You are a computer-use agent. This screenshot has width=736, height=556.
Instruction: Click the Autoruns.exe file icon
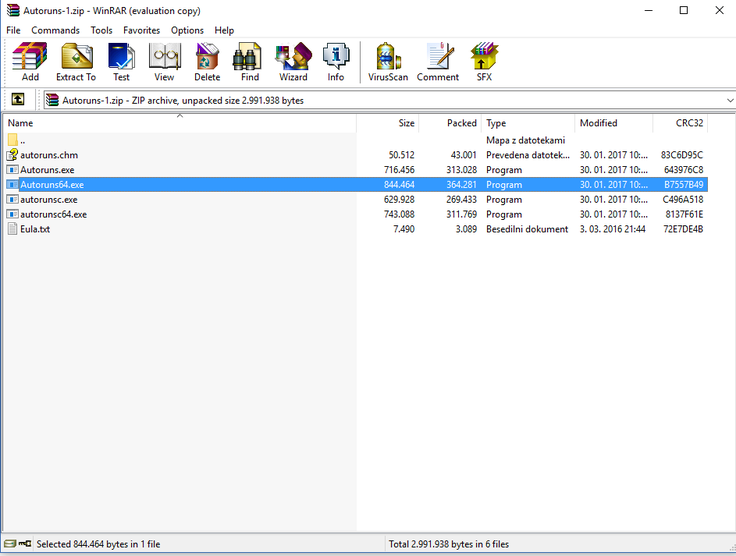[13, 170]
